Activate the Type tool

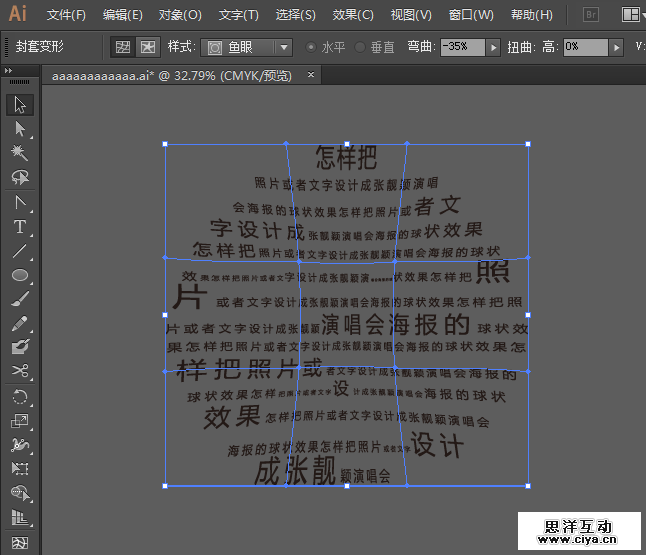[19, 227]
